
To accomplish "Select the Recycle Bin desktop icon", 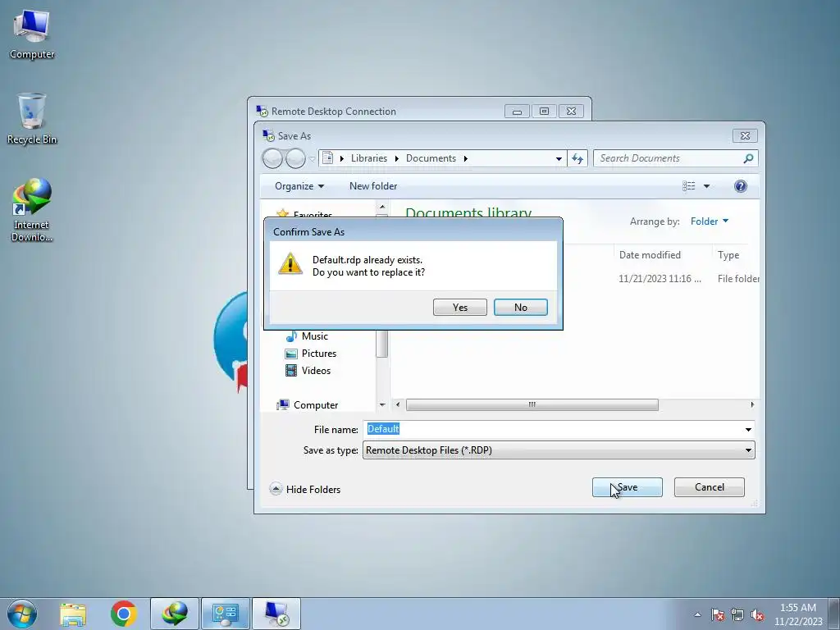I will pyautogui.click(x=32, y=119).
